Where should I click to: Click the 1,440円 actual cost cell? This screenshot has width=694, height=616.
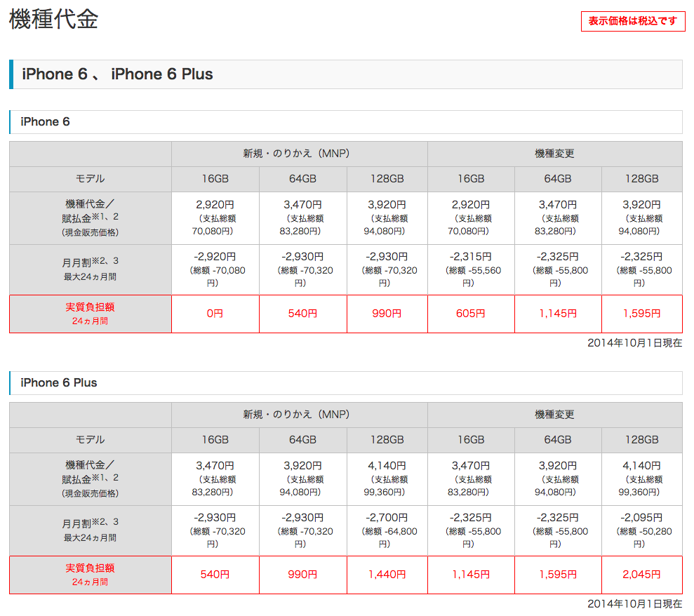(387, 575)
